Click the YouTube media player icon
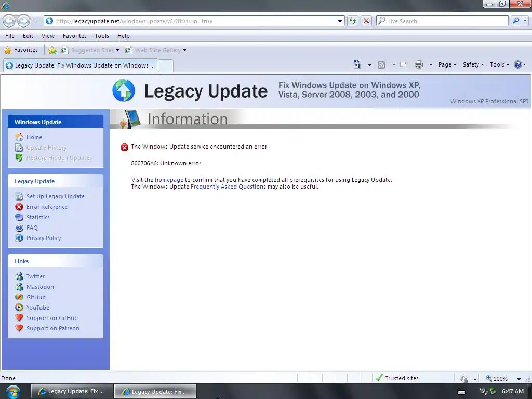 click(19, 308)
